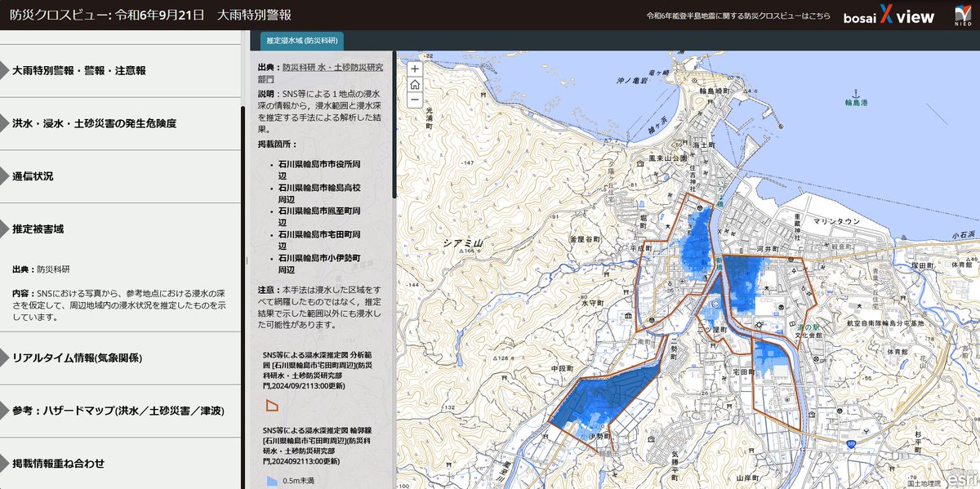The image size is (980, 489).
Task: Expand 洪水・浸水・土砂災害の発生危険度 section
Action: click(x=120, y=124)
